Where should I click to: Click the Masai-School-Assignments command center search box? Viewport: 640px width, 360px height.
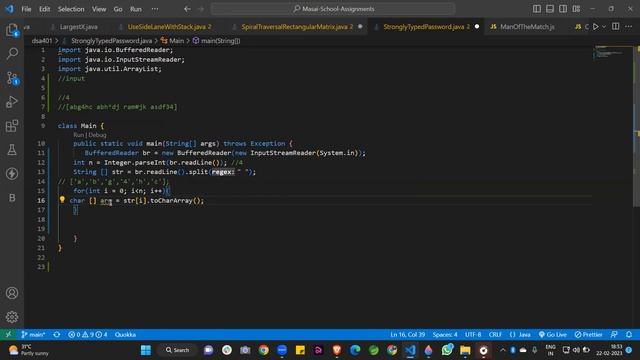pos(333,9)
